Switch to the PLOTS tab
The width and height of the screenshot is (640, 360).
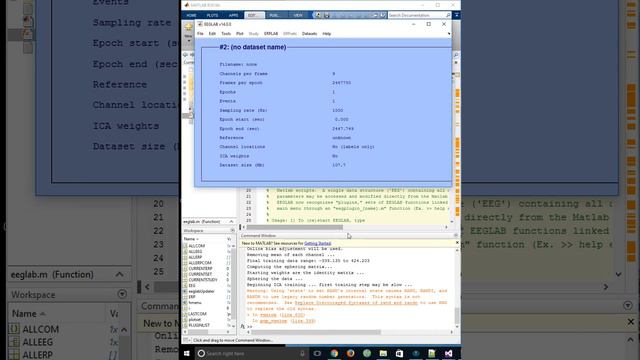(212, 15)
